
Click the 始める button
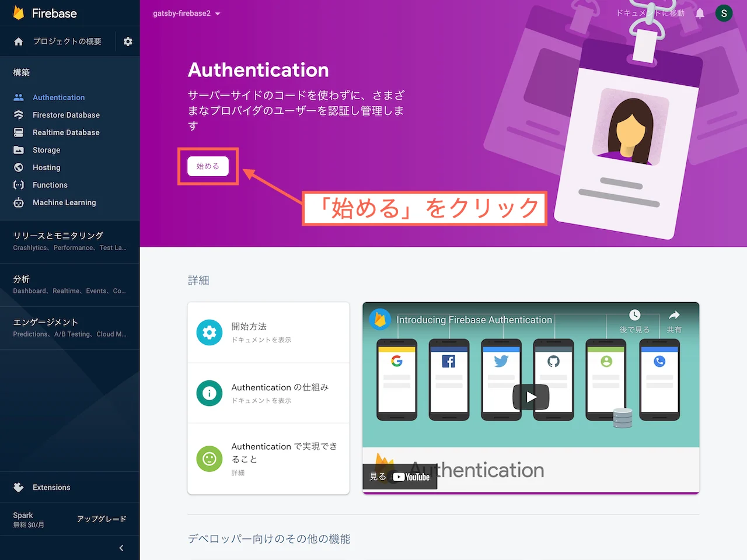(x=208, y=166)
